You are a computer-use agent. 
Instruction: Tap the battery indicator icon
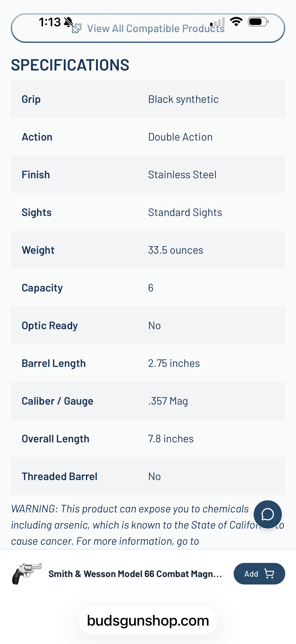coord(258,22)
